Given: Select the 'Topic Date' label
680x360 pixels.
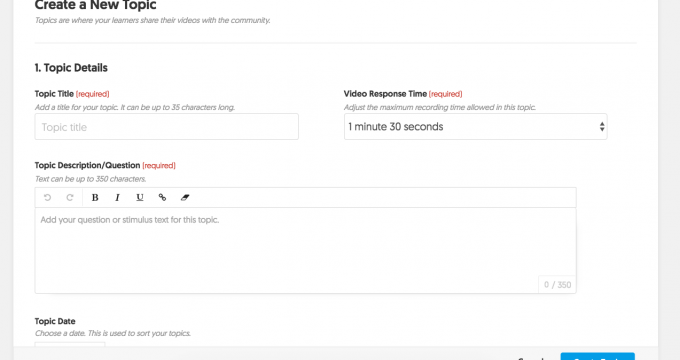Looking at the screenshot, I should [55, 321].
